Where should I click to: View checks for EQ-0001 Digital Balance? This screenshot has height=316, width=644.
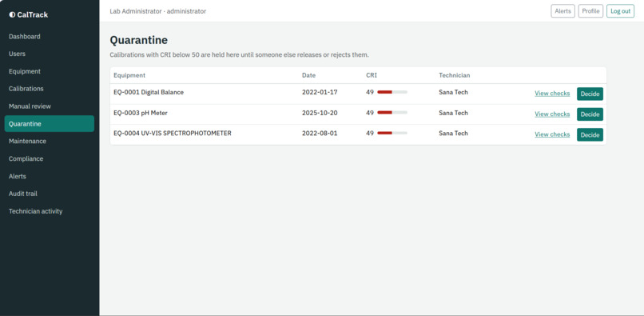(552, 94)
